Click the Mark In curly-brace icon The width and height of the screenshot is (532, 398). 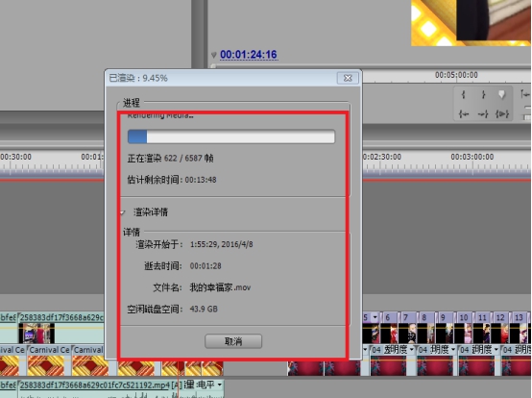[464, 95]
